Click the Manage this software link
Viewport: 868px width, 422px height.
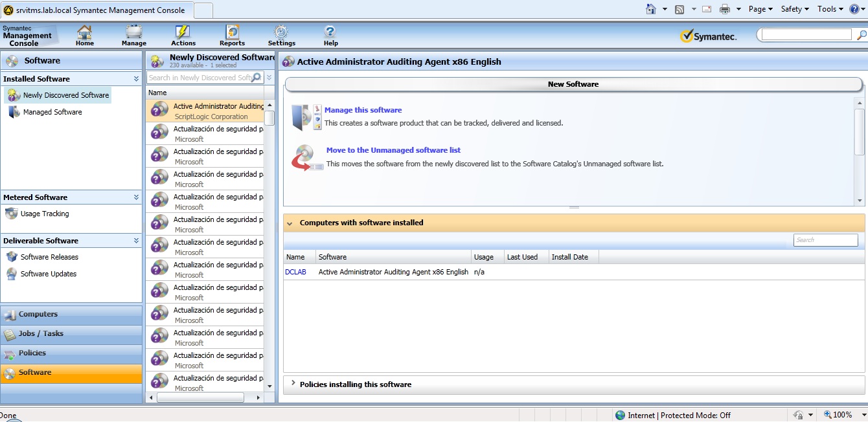pyautogui.click(x=363, y=110)
